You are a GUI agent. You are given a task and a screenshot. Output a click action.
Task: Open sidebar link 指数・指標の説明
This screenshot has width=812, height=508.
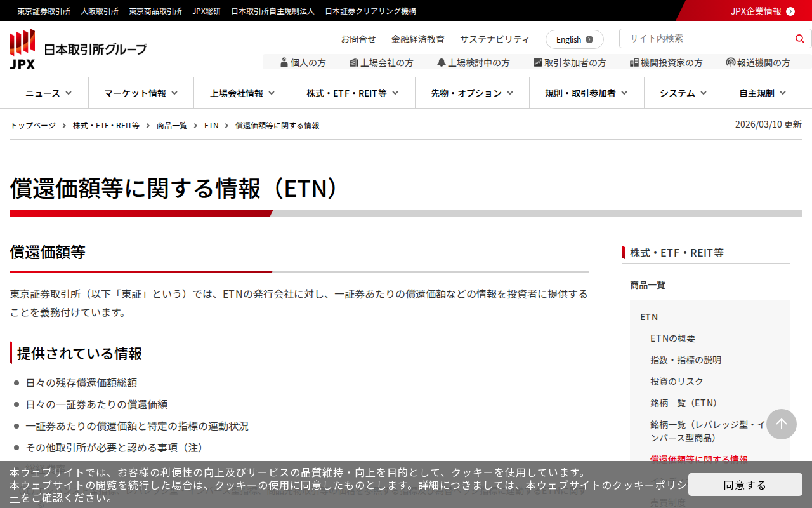(x=686, y=359)
